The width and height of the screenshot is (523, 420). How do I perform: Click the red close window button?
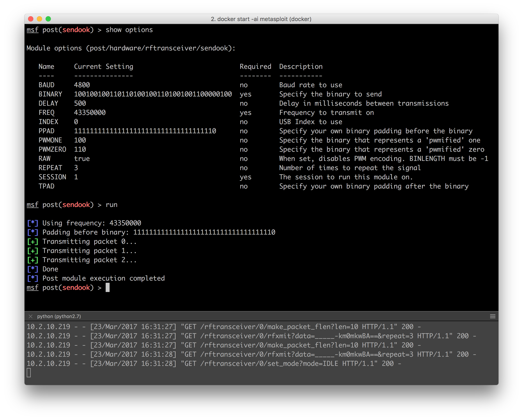[31, 19]
